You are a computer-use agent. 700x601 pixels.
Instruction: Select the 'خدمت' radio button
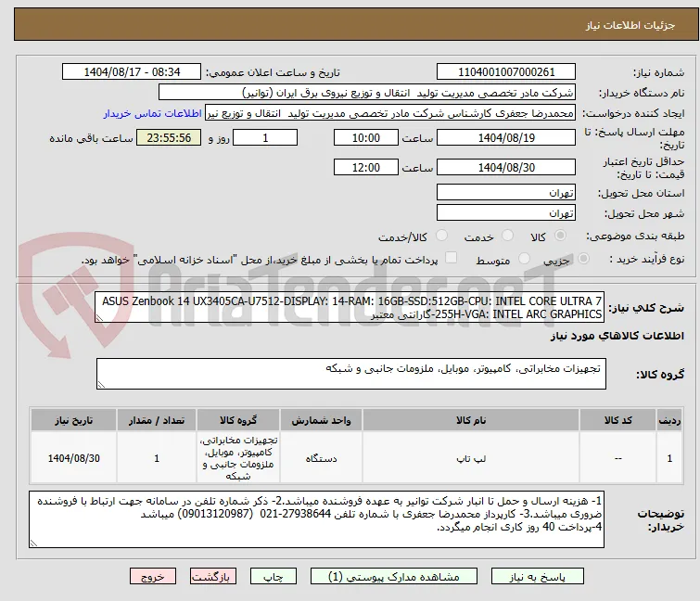pyautogui.click(x=507, y=236)
